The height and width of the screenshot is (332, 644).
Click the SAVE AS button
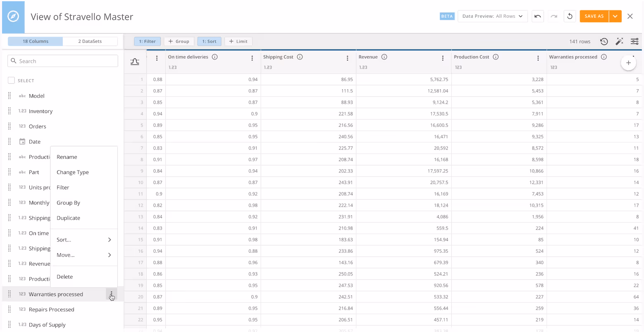click(x=594, y=16)
